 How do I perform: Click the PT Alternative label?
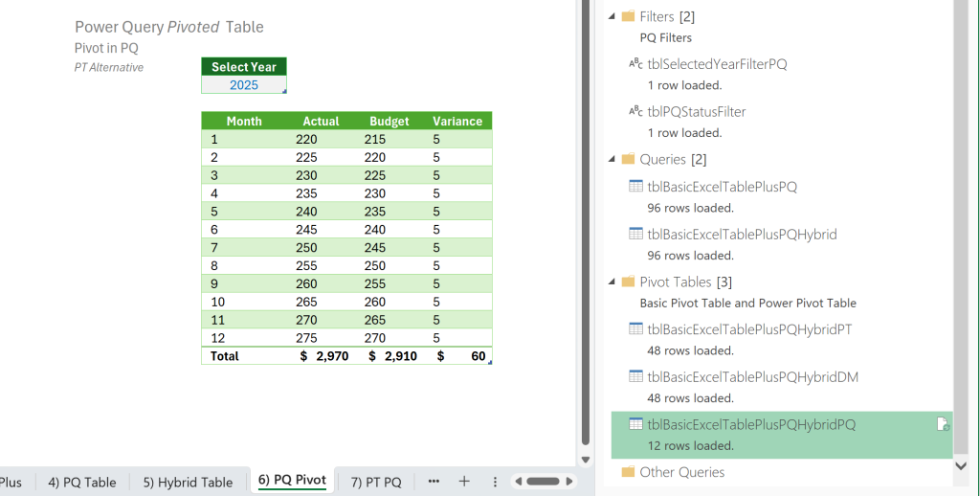(109, 67)
